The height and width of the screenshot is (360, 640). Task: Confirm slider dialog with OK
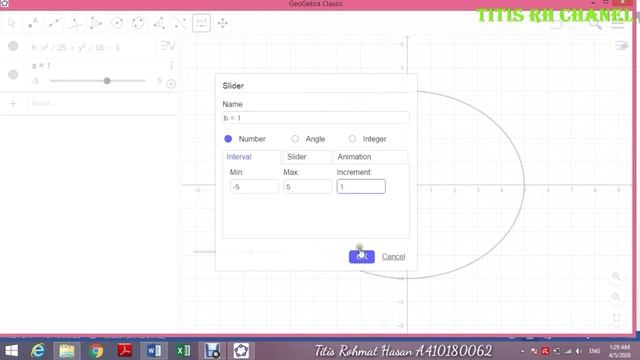click(x=362, y=257)
